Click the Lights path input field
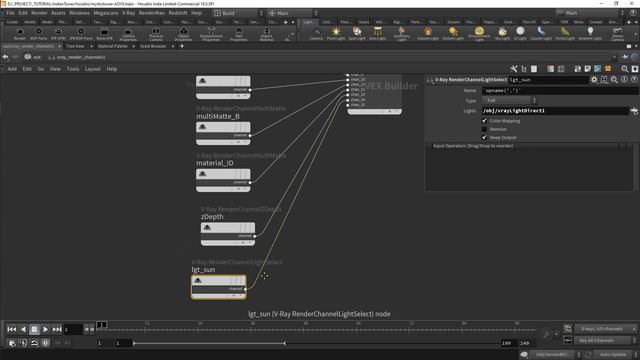The image size is (640, 360). 555,111
